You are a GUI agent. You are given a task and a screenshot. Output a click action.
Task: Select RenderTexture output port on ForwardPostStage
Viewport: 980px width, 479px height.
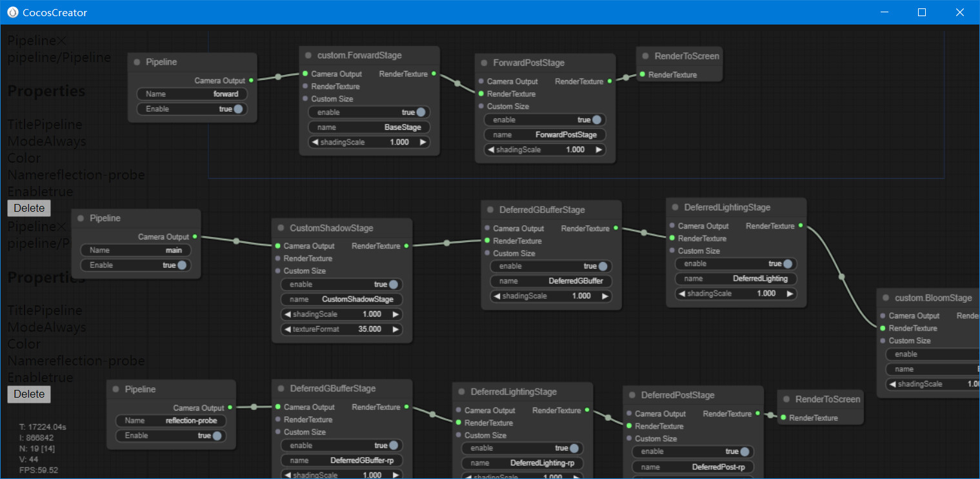point(610,81)
